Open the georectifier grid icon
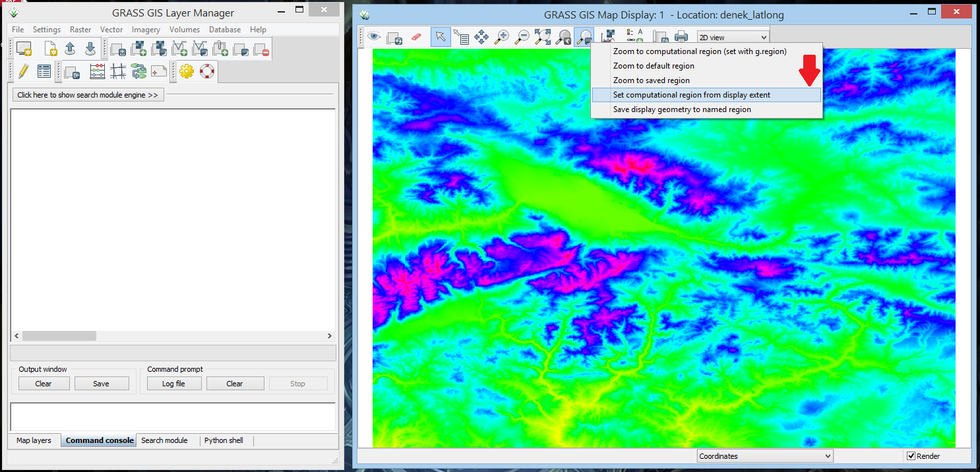The image size is (980, 472). 118,71
